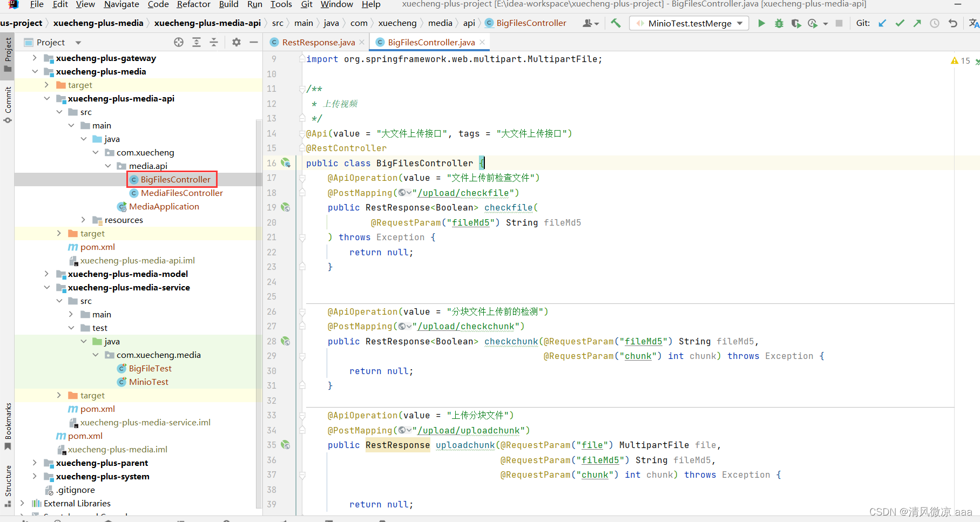
Task: Click the stop process square icon
Action: pyautogui.click(x=839, y=23)
